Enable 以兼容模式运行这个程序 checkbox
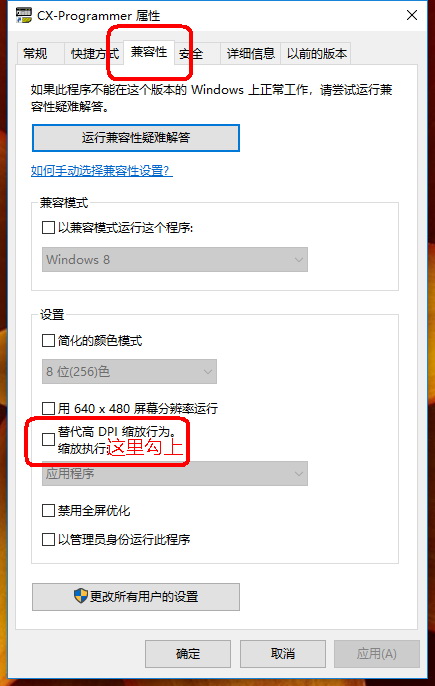Image resolution: width=435 pixels, height=686 pixels. 48,228
